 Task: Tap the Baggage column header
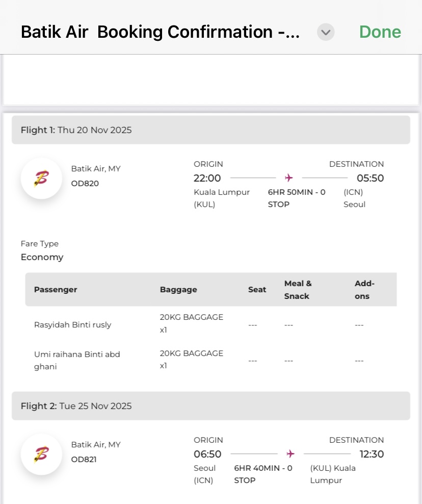click(x=178, y=290)
